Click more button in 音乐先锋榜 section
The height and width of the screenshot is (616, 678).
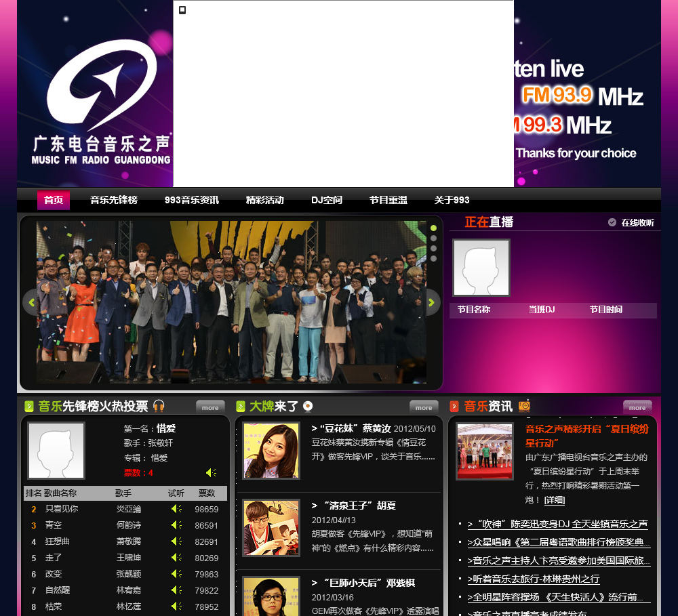210,407
